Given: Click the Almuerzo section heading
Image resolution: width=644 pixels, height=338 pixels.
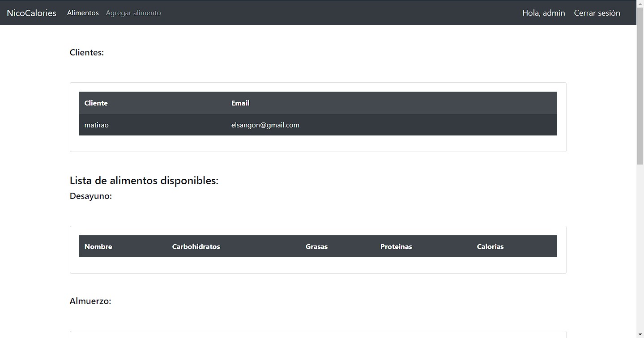Looking at the screenshot, I should coord(90,301).
